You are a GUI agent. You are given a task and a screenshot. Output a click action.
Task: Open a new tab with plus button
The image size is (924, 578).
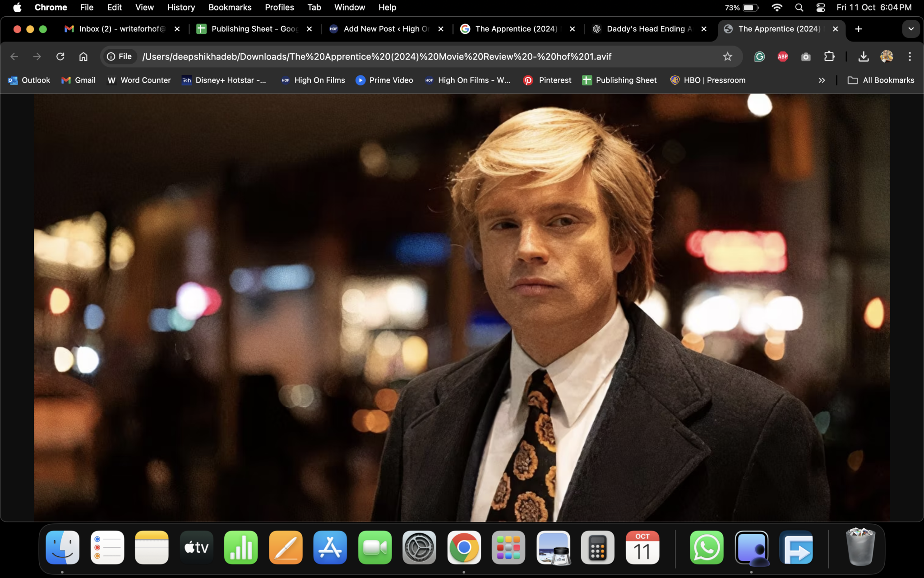click(858, 29)
